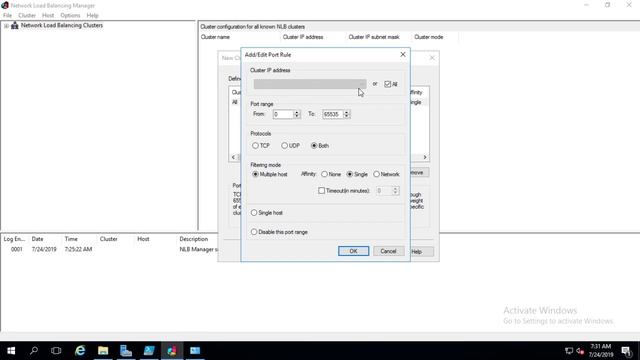640x360 pixels.
Task: Click the From port input field
Action: point(283,114)
